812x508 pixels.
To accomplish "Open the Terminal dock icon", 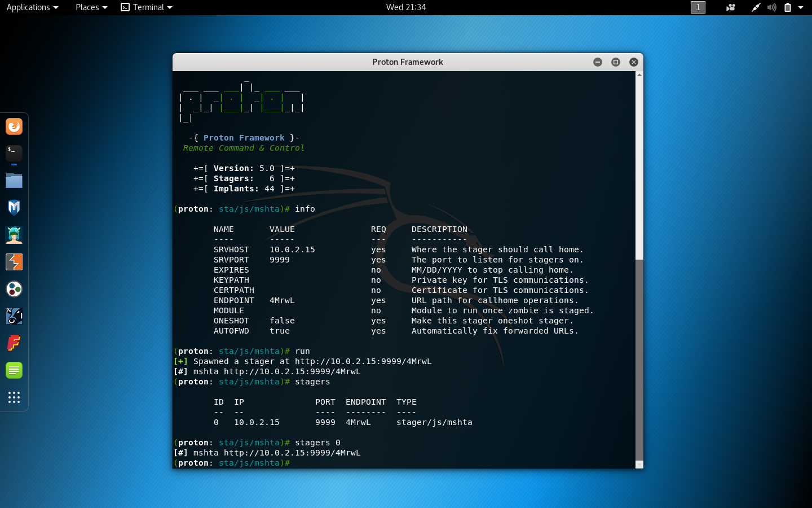I will pos(14,154).
